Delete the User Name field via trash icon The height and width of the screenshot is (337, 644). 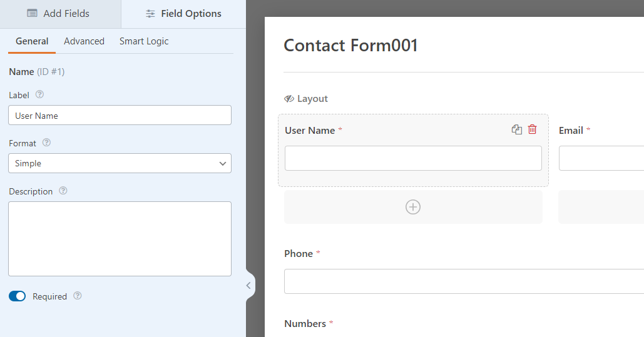(x=533, y=129)
